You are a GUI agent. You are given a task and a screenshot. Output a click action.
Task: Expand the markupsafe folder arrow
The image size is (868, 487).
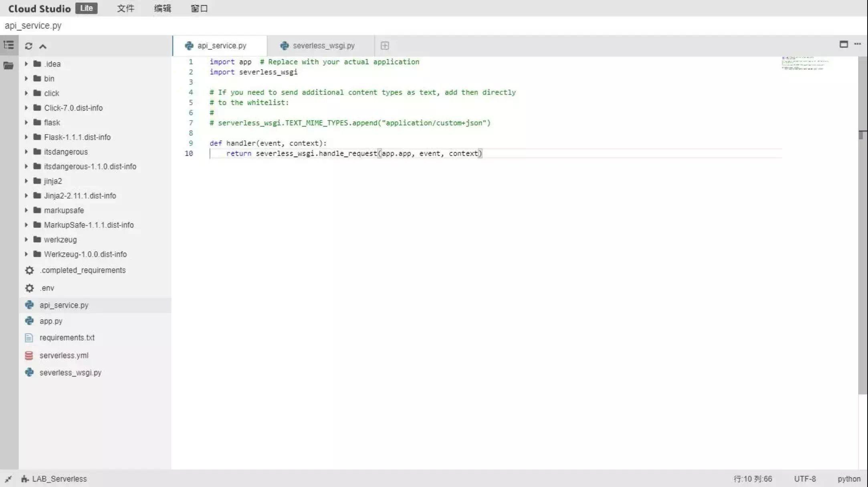point(26,210)
